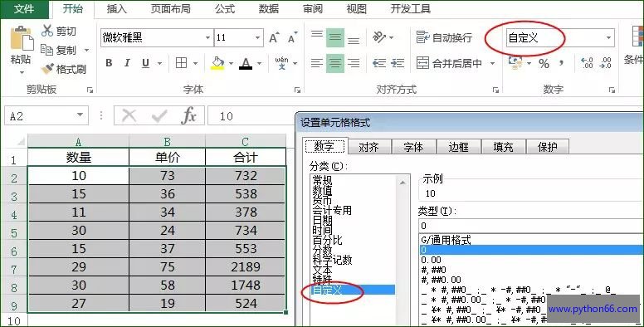This screenshot has width=644, height=327.
Task: Toggle Italic formatting button
Action: click(127, 63)
